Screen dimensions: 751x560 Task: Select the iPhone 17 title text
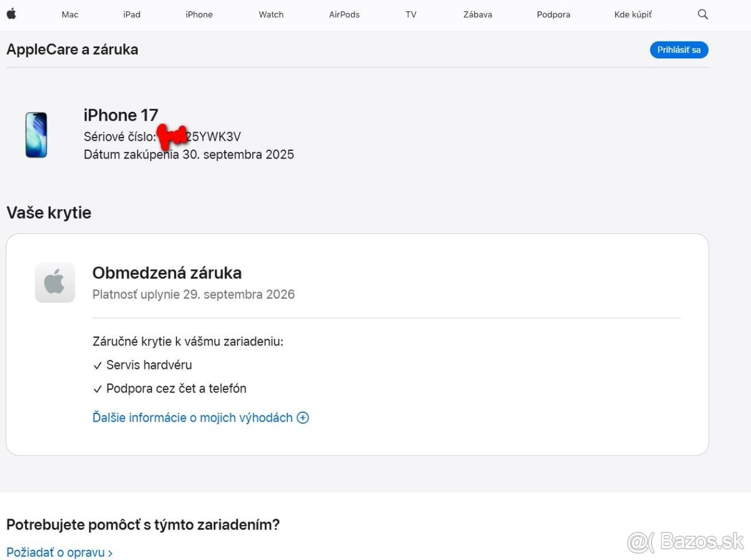tap(121, 115)
